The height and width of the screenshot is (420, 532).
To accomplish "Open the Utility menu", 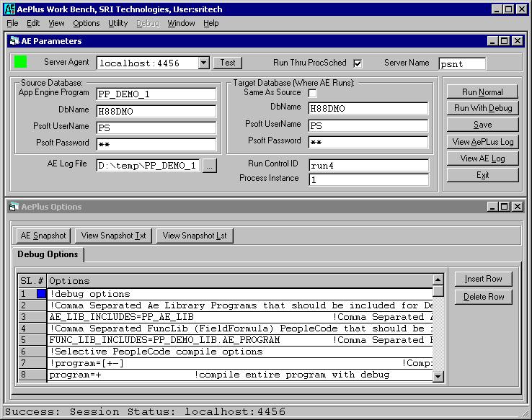I will [x=118, y=23].
